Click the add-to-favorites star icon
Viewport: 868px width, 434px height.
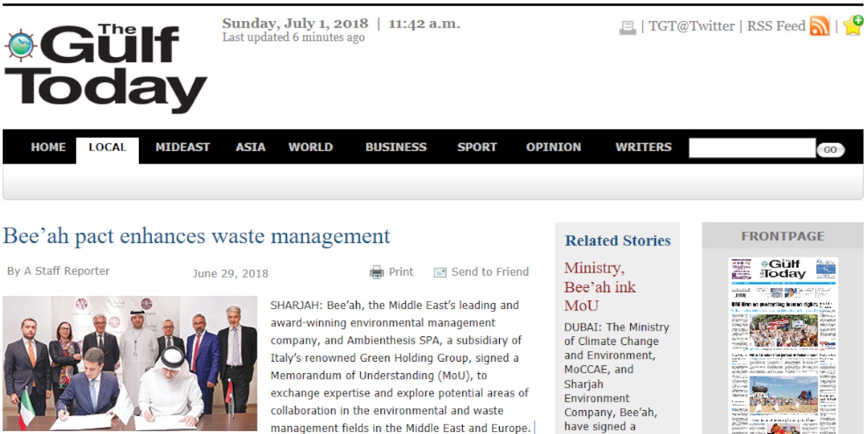click(853, 25)
